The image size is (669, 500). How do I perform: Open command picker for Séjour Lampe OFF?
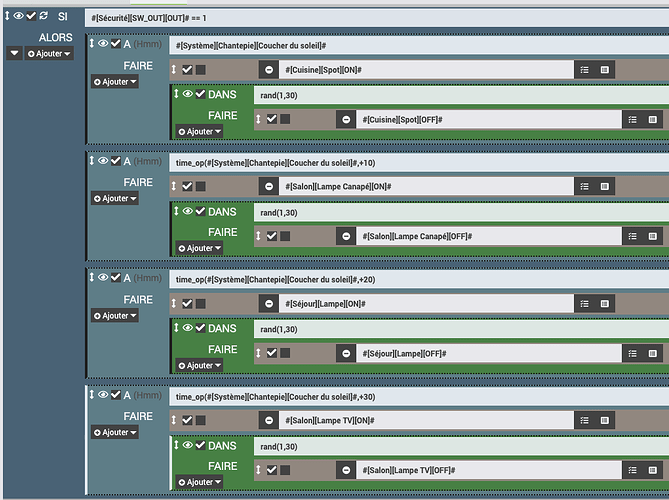click(x=652, y=354)
